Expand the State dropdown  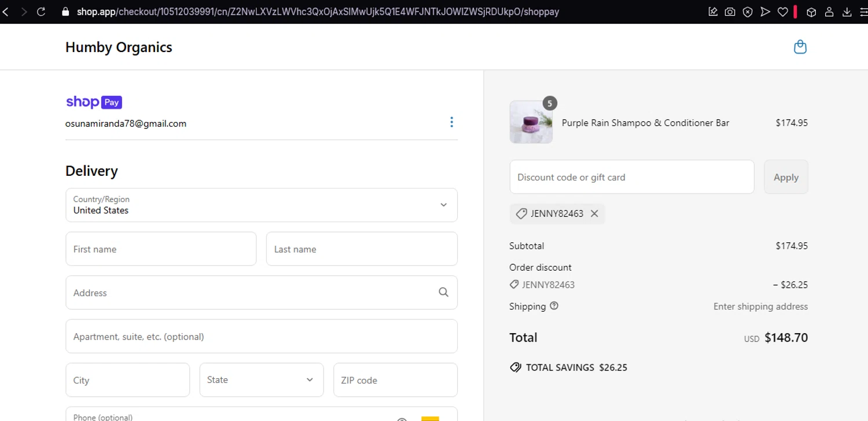coord(262,380)
